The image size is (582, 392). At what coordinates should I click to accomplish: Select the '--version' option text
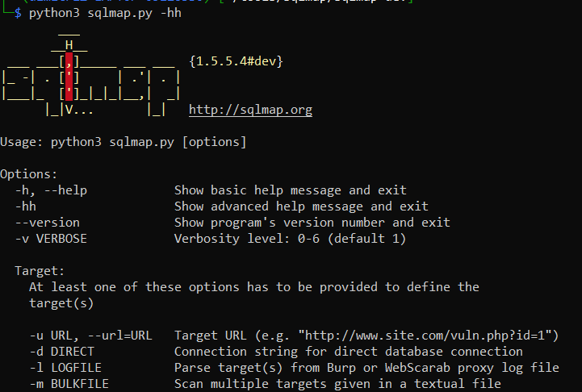point(47,223)
